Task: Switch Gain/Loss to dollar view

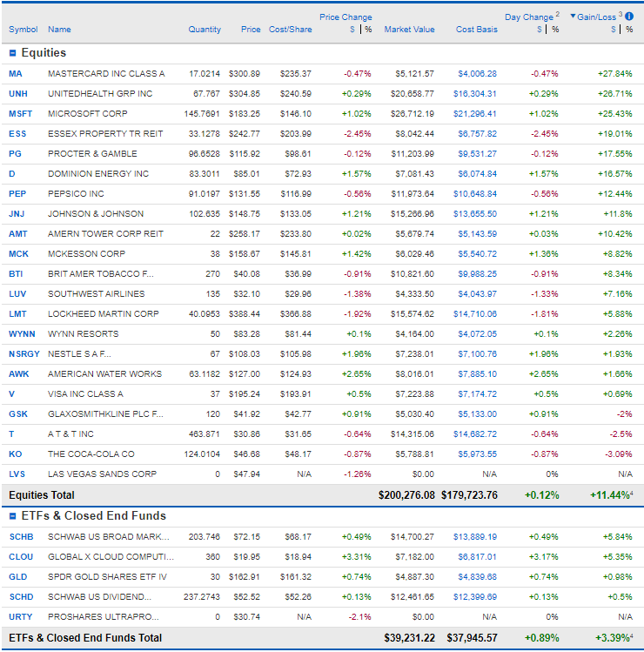Action: [x=614, y=29]
